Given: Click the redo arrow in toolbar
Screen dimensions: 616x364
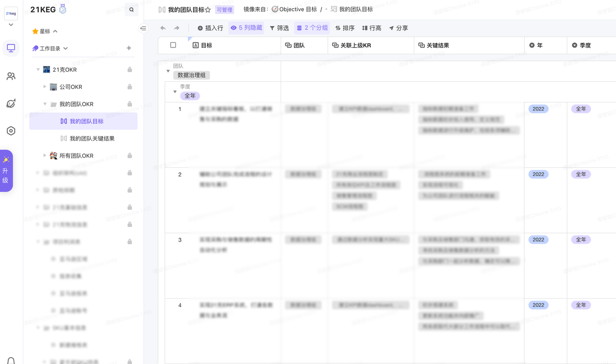Looking at the screenshot, I should (x=177, y=28).
